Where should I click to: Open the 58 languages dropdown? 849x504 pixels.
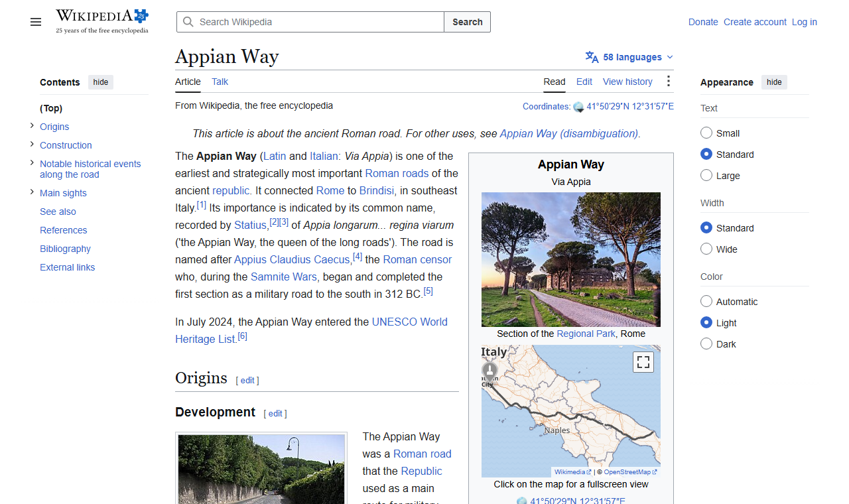tap(629, 57)
